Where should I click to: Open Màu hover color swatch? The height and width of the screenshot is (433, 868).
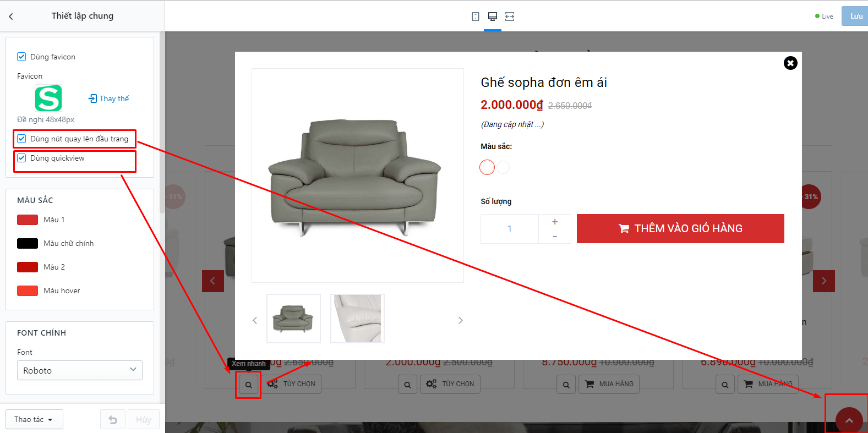28,291
